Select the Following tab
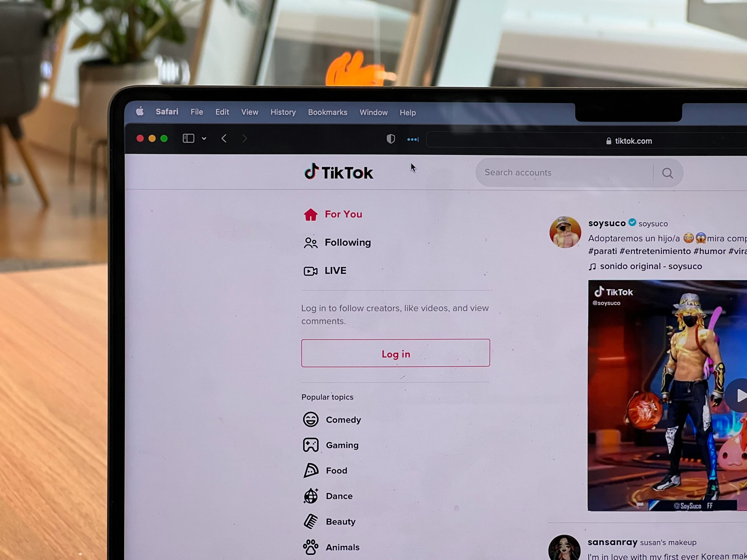Screen dimensions: 747x560 (347, 242)
